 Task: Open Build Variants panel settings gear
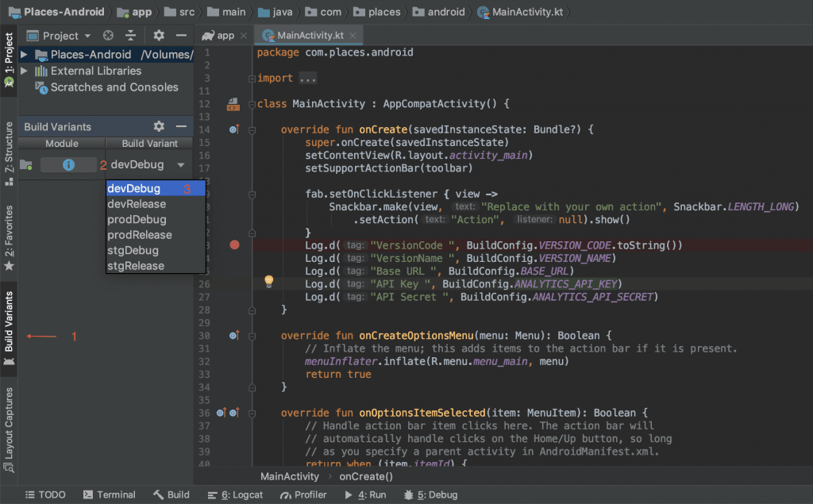pos(159,126)
